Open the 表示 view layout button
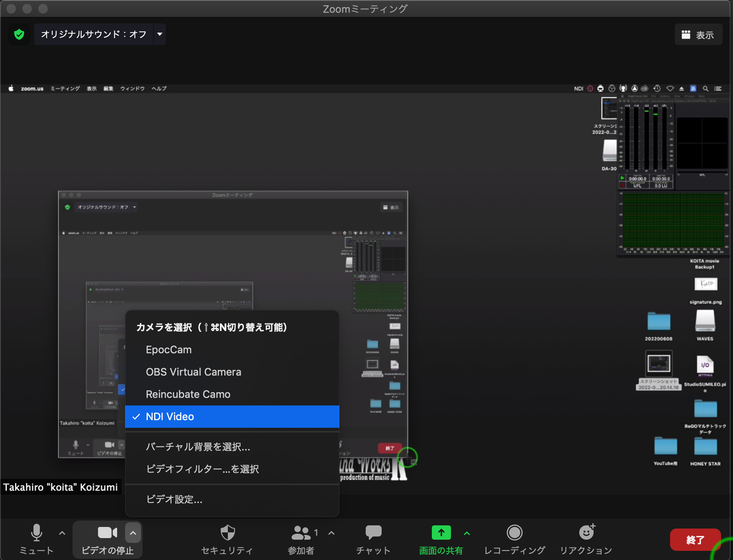The height and width of the screenshot is (560, 733). click(x=698, y=35)
